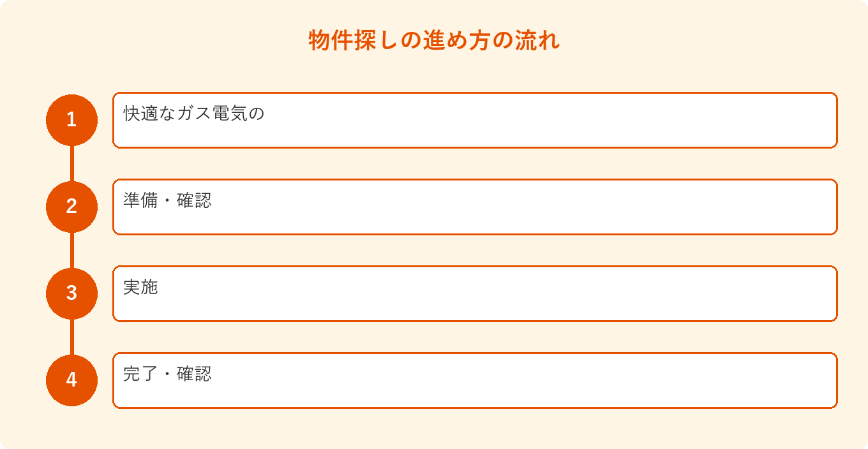Click the orange step 1 circle
This screenshot has height=449, width=868.
[x=71, y=120]
